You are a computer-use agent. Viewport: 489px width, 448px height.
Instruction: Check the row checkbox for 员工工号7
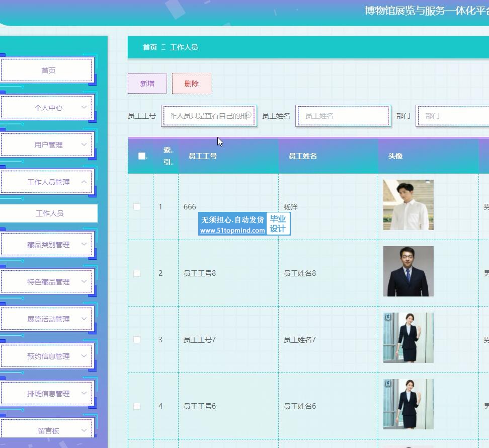[x=137, y=340]
